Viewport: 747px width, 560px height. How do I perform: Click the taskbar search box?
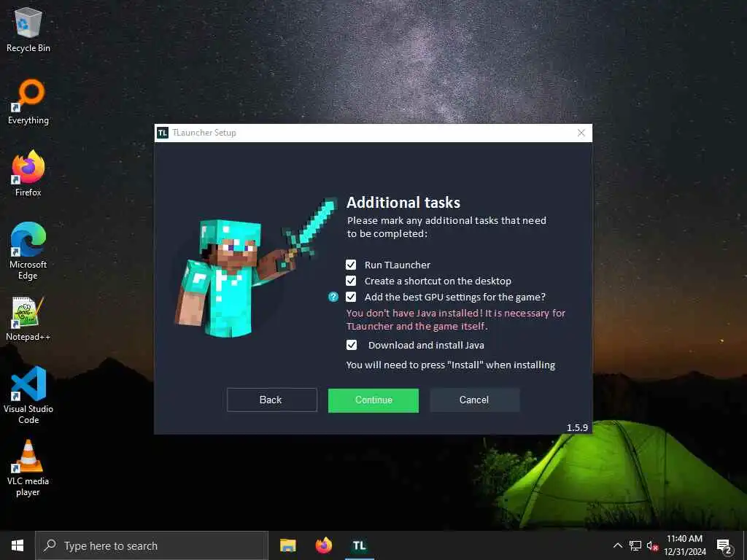click(152, 545)
